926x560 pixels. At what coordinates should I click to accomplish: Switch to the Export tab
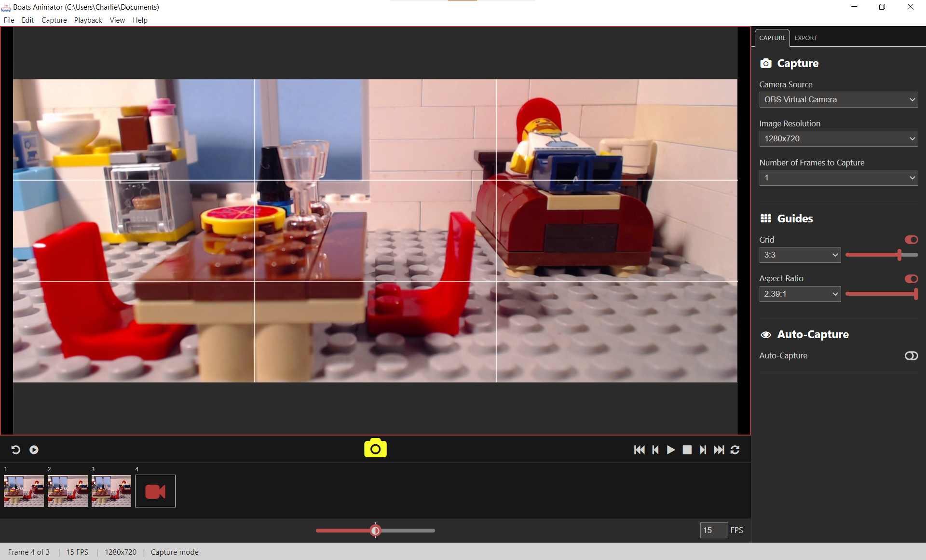click(x=805, y=38)
